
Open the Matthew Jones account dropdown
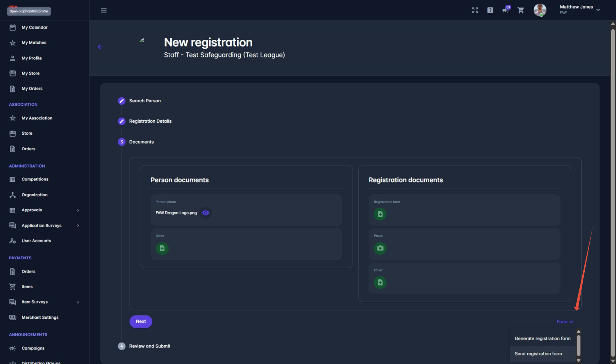[x=598, y=10]
